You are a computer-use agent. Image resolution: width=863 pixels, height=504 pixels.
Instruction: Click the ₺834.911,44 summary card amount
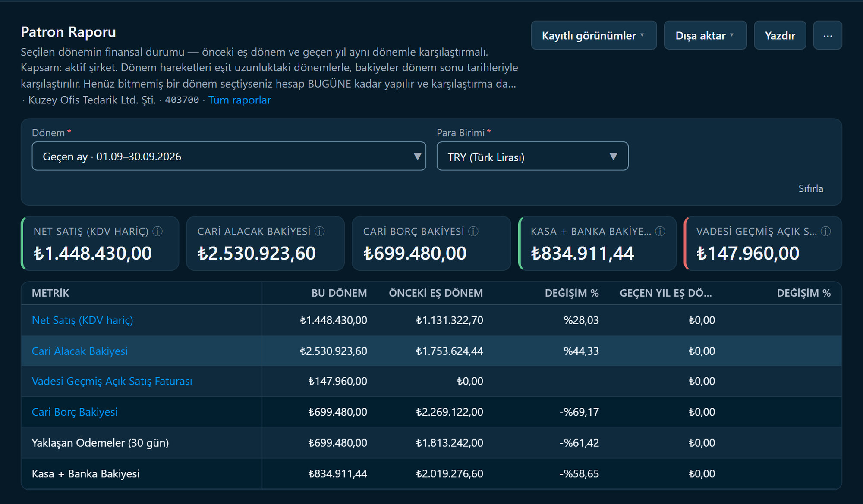coord(582,253)
